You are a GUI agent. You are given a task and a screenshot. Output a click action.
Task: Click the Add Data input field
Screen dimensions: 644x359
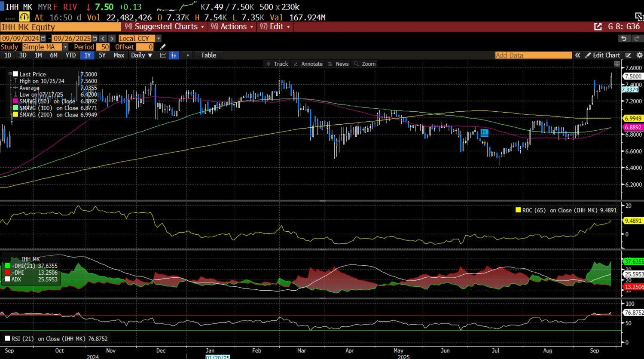(533, 55)
